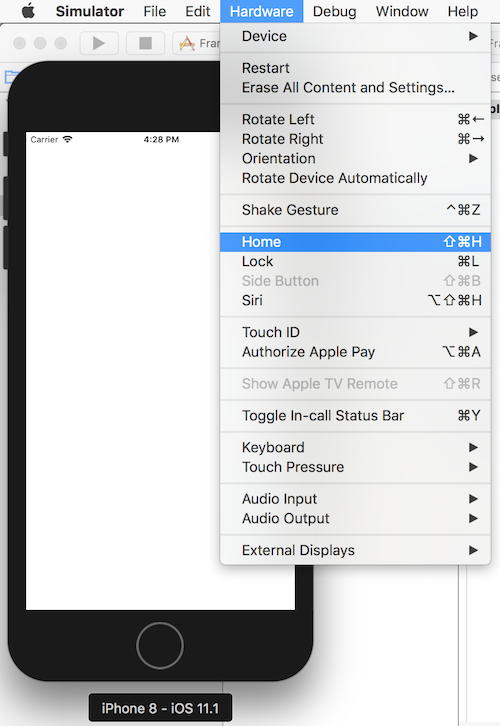
Task: Select Erase All Content and Settings
Action: click(355, 88)
